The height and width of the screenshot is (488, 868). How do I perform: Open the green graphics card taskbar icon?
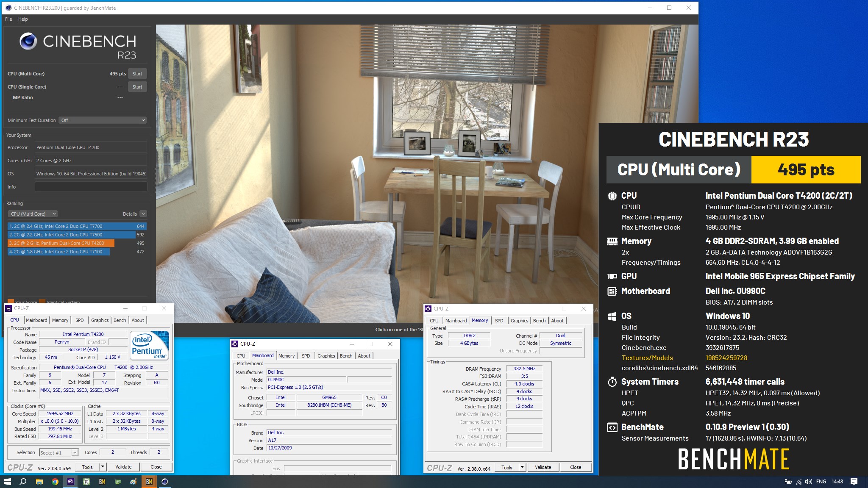click(x=117, y=482)
